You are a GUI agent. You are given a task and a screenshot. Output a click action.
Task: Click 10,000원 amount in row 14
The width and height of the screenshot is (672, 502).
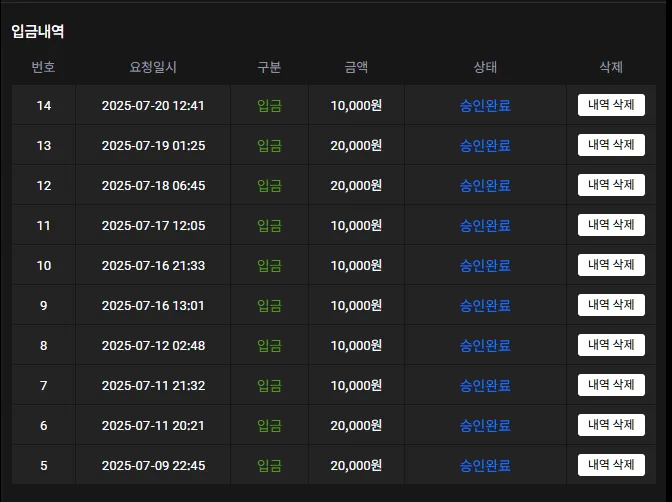coord(356,105)
